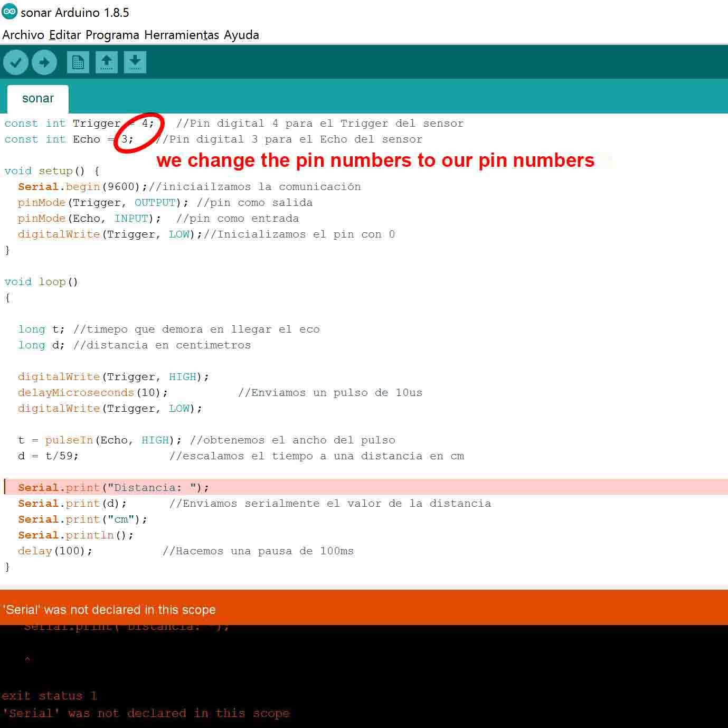
Task: Click the 'void setup() {' line
Action: click(x=52, y=171)
